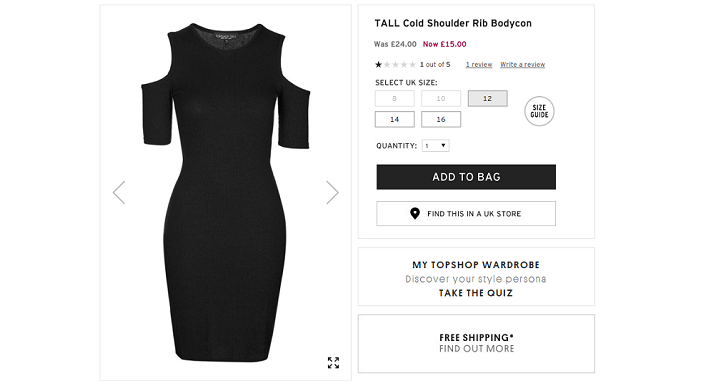Select the greyed-out UK size 10

pyautogui.click(x=441, y=99)
